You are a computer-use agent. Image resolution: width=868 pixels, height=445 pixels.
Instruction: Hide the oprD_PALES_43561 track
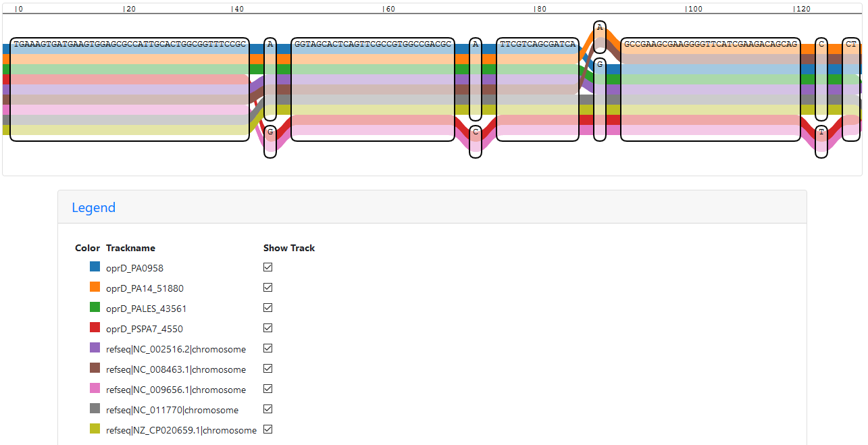pyautogui.click(x=268, y=308)
